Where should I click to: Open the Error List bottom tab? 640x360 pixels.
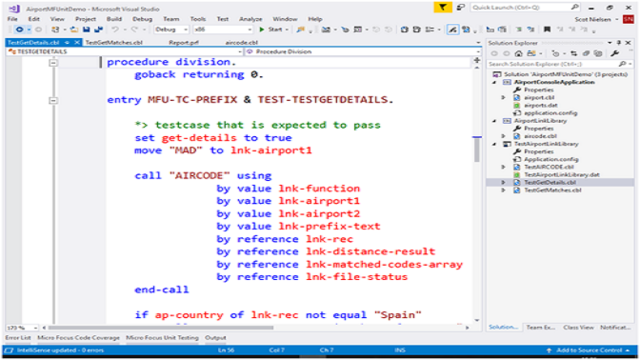pos(18,338)
